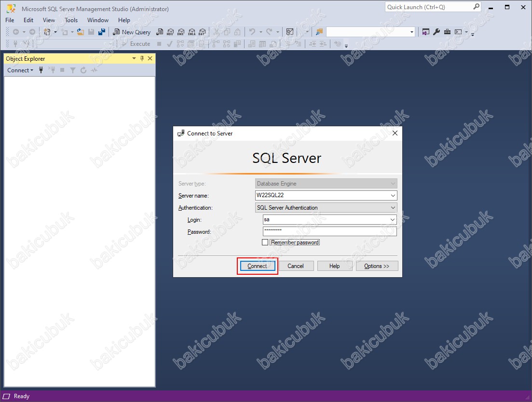Click the DMX query icon
The height and width of the screenshot is (402, 532).
[181, 32]
